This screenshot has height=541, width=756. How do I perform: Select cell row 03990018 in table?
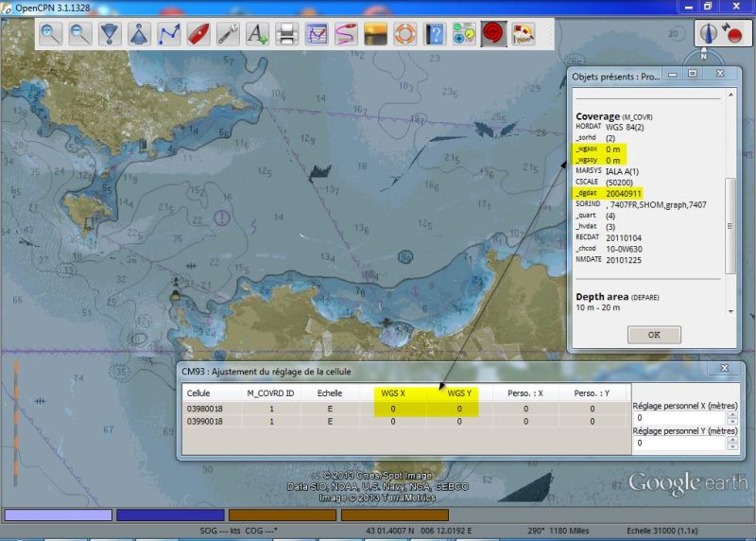tap(406, 421)
